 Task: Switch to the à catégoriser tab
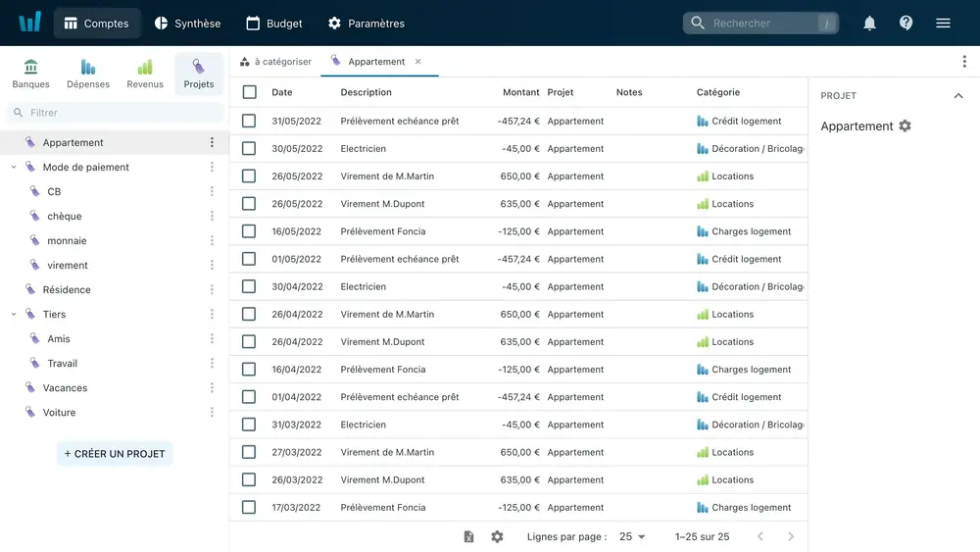[x=275, y=62]
